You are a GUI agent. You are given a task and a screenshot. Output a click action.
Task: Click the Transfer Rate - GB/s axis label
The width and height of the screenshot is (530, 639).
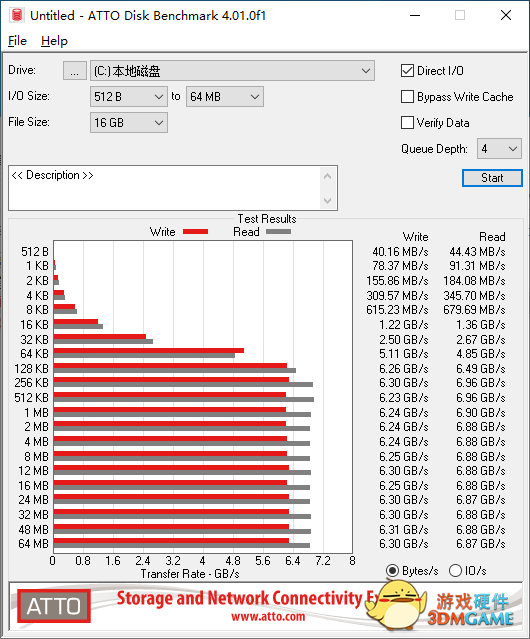coord(190,574)
